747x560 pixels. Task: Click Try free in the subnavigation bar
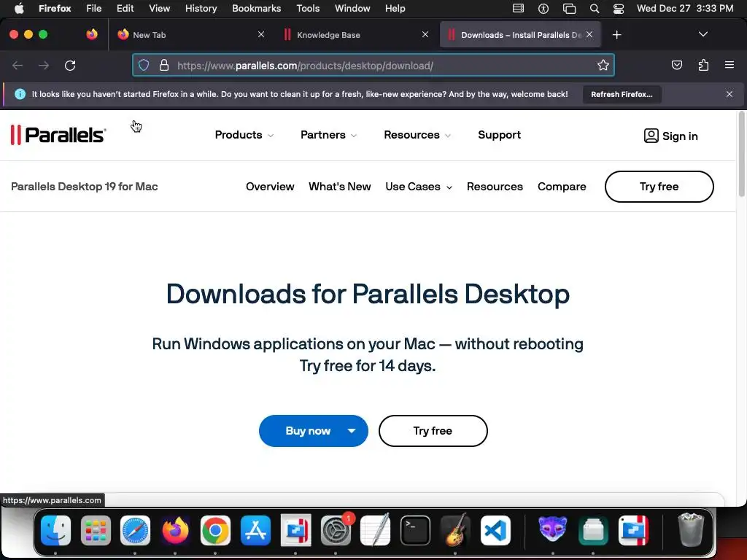[659, 187]
